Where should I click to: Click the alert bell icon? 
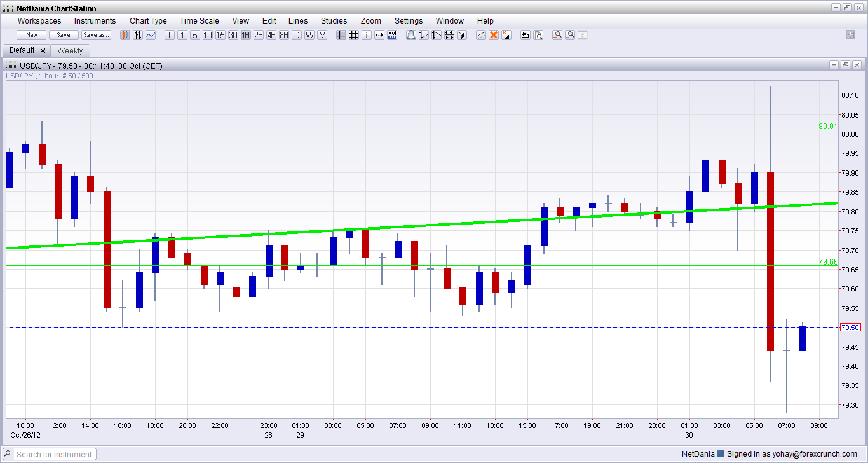[x=411, y=35]
